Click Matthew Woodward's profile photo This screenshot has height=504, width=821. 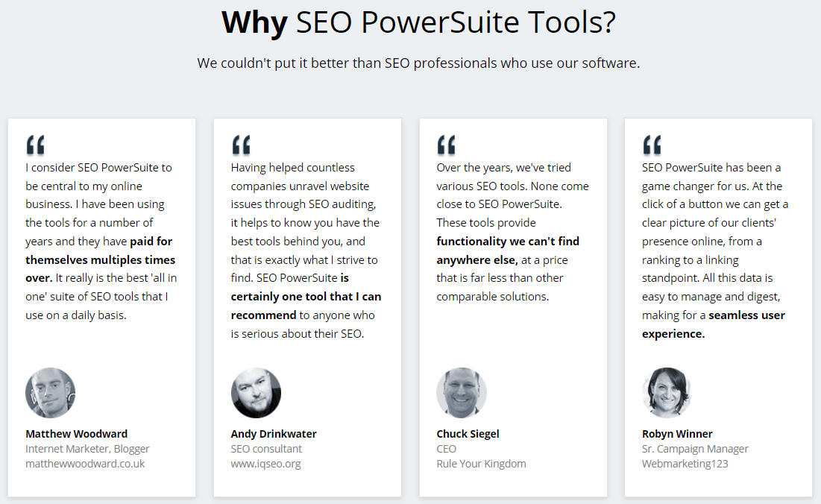click(x=50, y=392)
